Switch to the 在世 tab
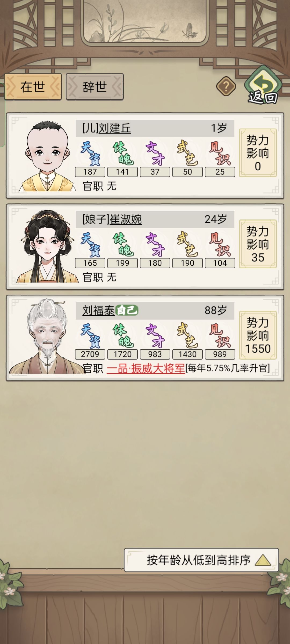The height and width of the screenshot is (644, 290). 33,87
